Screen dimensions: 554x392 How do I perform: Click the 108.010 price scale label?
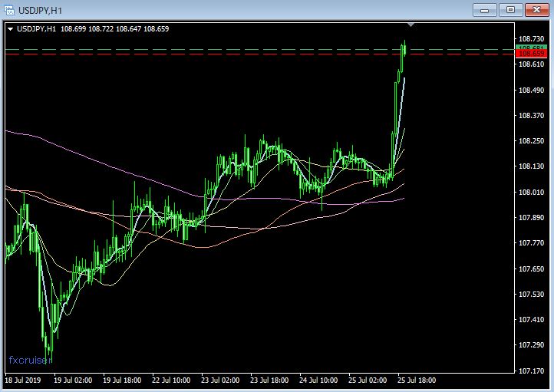point(531,192)
